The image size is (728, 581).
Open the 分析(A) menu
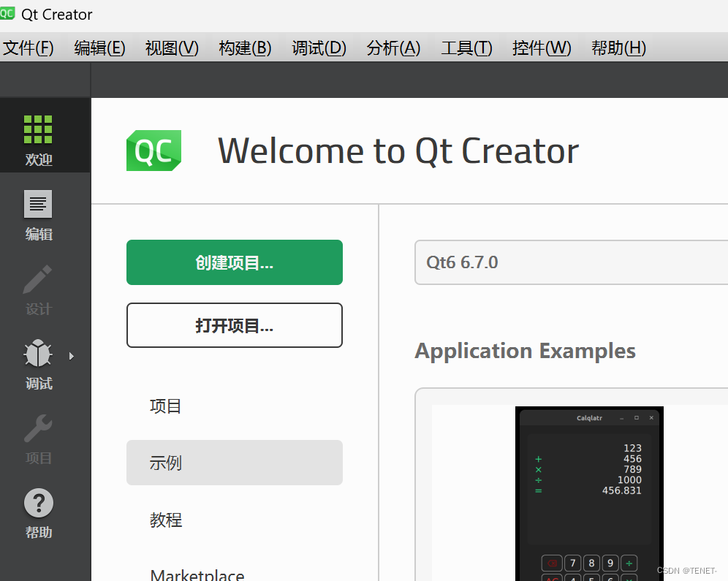pyautogui.click(x=393, y=48)
